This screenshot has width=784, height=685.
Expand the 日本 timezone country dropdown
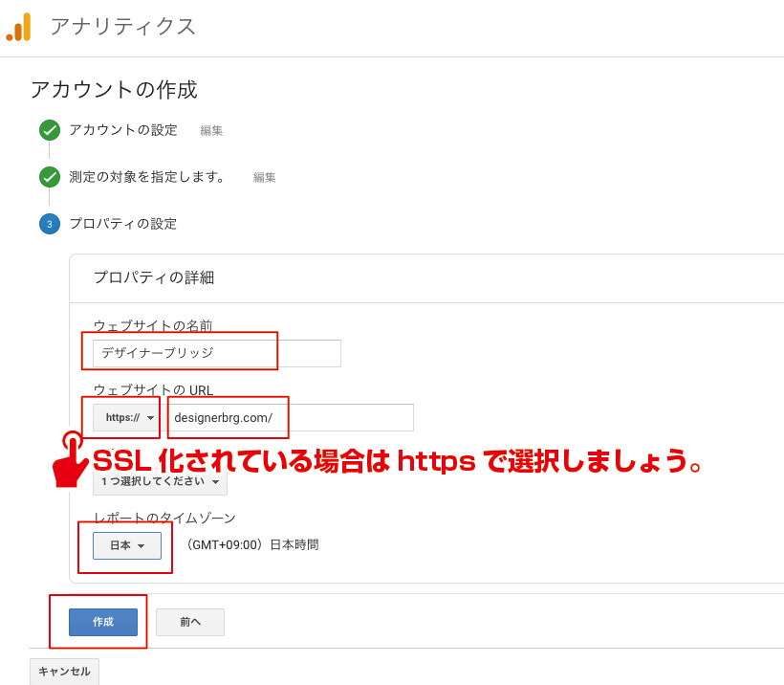[x=127, y=545]
